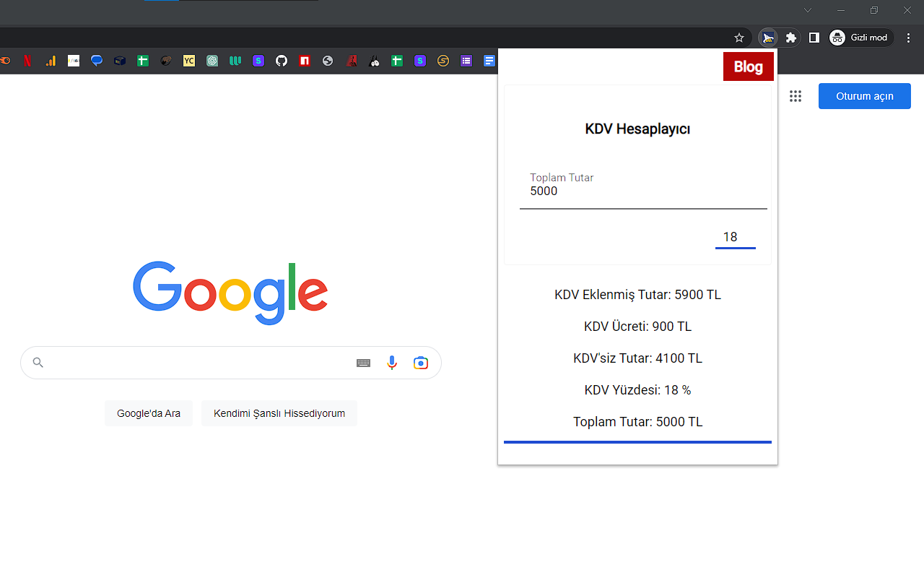Click the magnifier icon in search box
This screenshot has height=578, width=924.
[38, 363]
